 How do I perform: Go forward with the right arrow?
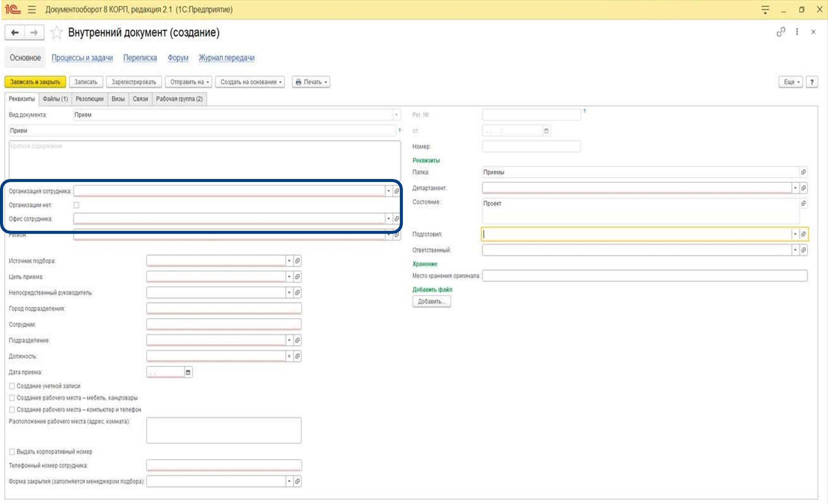[x=34, y=33]
